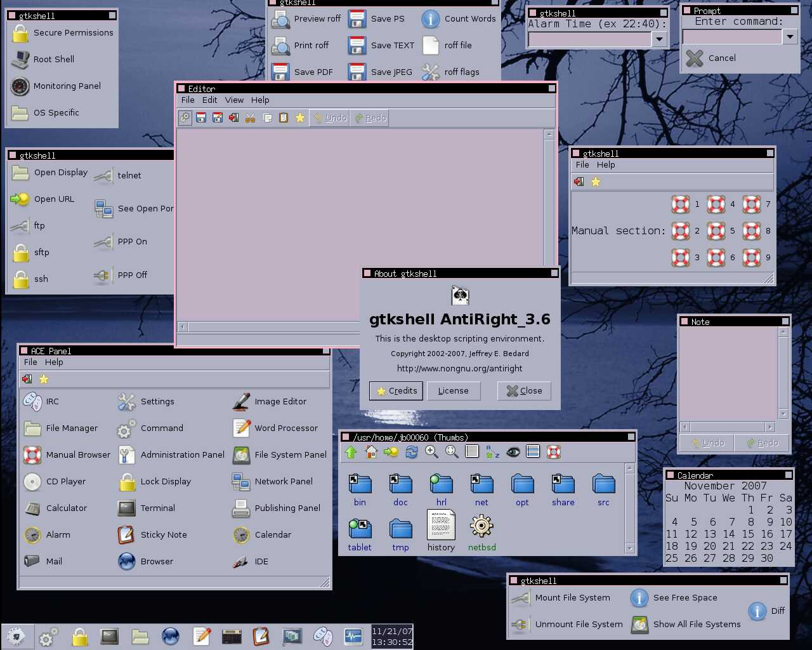Click the Credits button in About dialog
Viewport: 812px width, 650px height.
pos(396,391)
